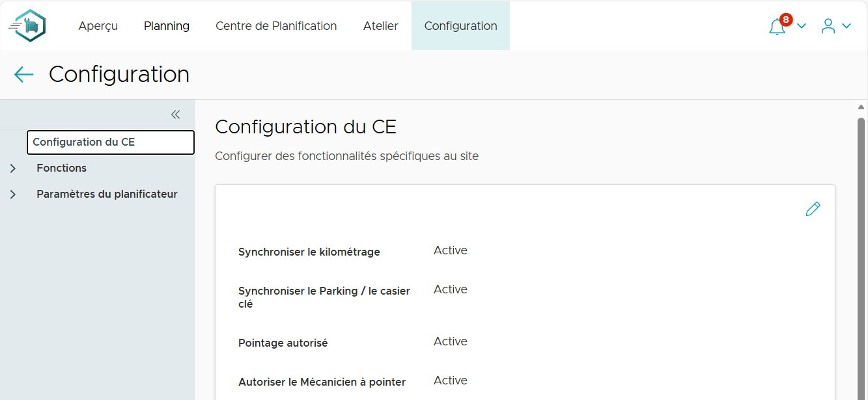Go to Centre de Planification tab
The height and width of the screenshot is (400, 868).
[276, 26]
